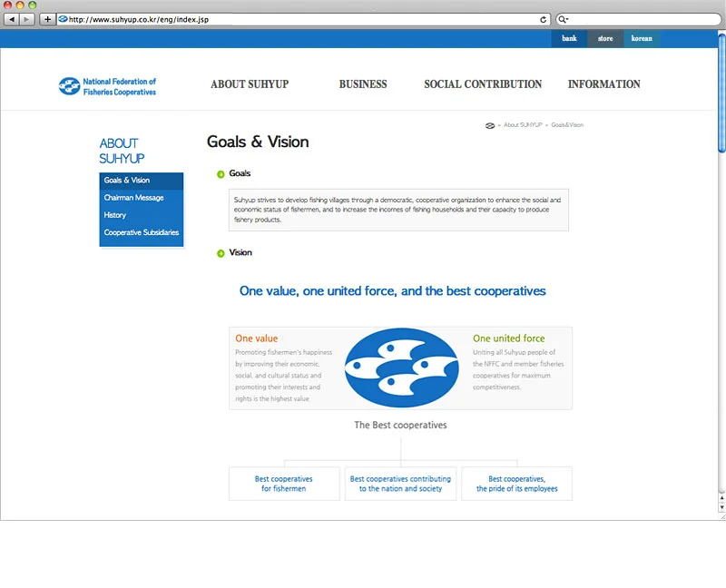Click the green zoom window button

32,5
